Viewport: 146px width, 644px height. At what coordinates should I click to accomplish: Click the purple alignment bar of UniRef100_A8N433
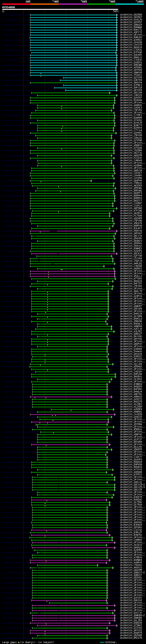pos(71,397)
